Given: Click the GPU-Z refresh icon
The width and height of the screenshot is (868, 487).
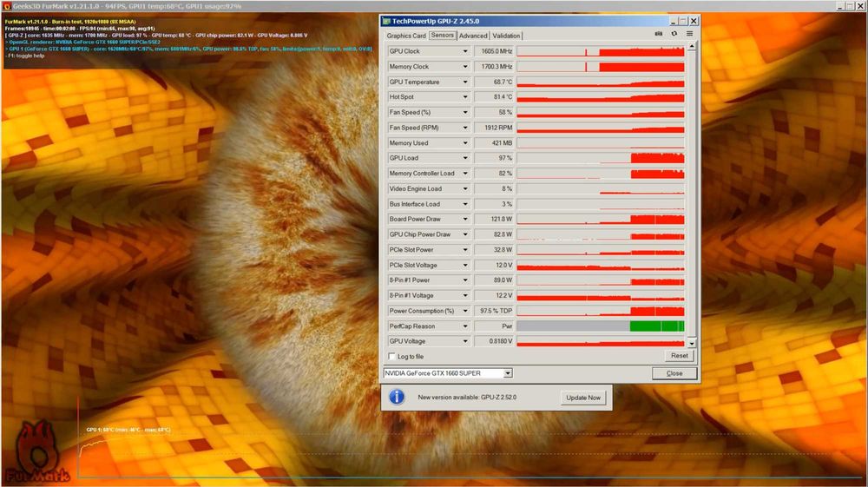Looking at the screenshot, I should [x=674, y=34].
